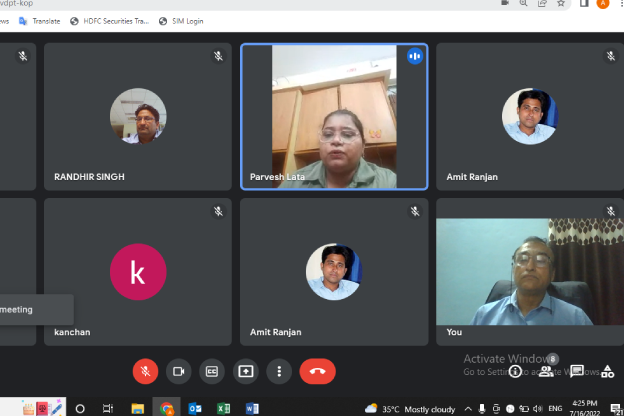Viewport: 624px width, 416px height.
Task: Open the Chrome profile avatar menu
Action: pos(603,4)
